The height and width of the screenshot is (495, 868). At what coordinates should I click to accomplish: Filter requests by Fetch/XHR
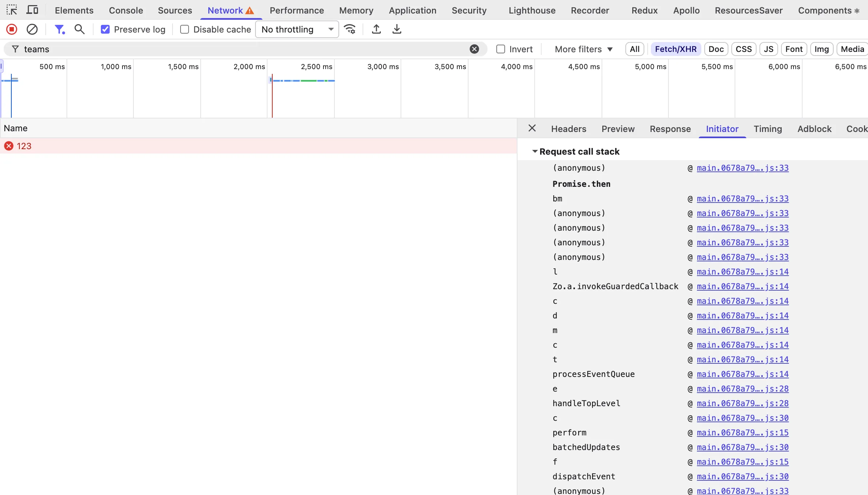(675, 49)
